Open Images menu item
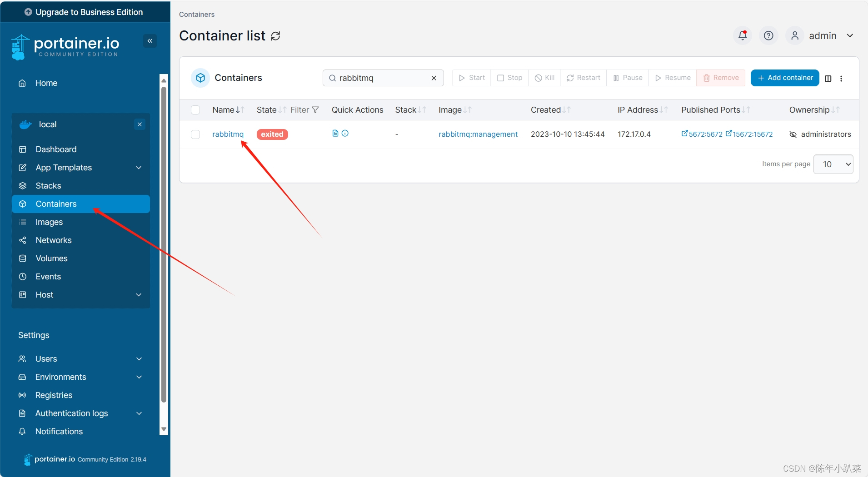This screenshot has width=868, height=477. click(x=81, y=222)
